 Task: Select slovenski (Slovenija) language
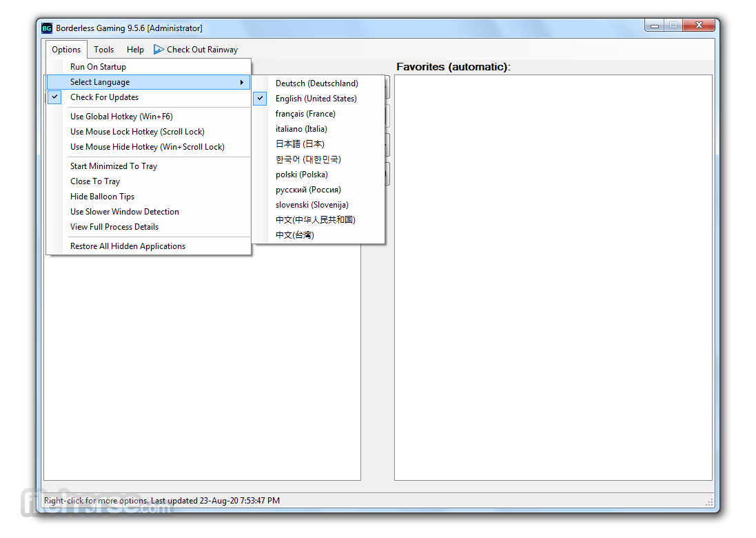coord(318,205)
